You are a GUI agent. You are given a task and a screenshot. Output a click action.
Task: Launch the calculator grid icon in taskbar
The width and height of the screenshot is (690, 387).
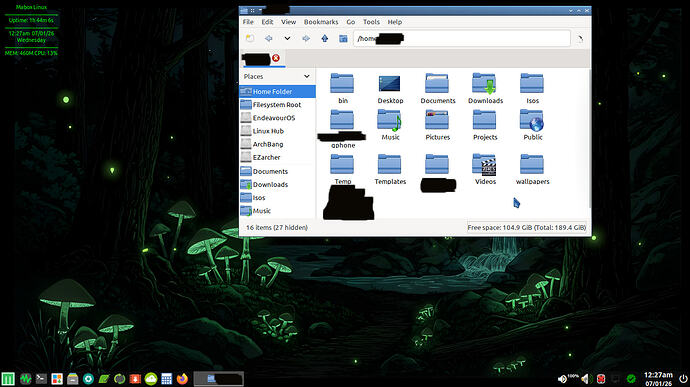pos(166,379)
